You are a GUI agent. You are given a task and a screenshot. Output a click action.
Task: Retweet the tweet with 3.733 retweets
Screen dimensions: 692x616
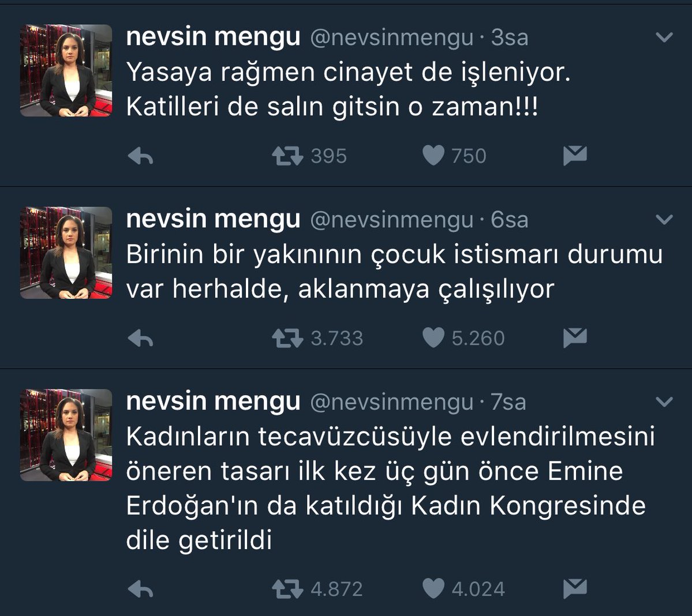[x=287, y=338]
